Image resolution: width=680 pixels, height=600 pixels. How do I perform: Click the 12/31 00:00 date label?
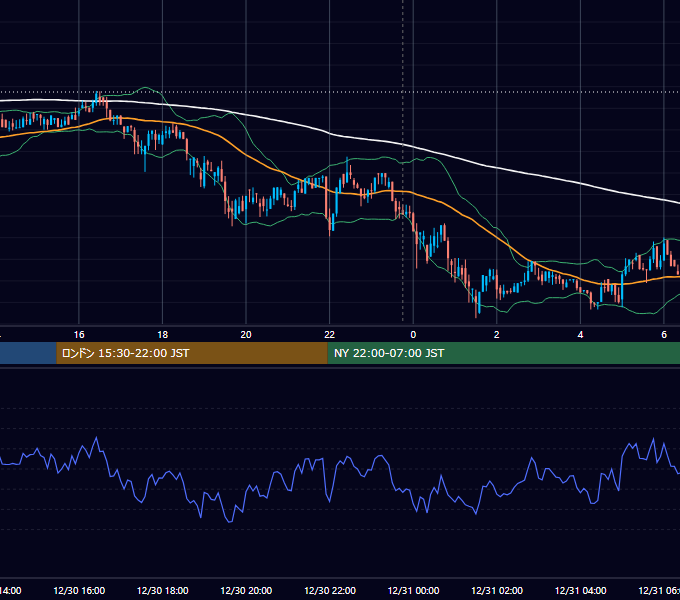click(413, 591)
